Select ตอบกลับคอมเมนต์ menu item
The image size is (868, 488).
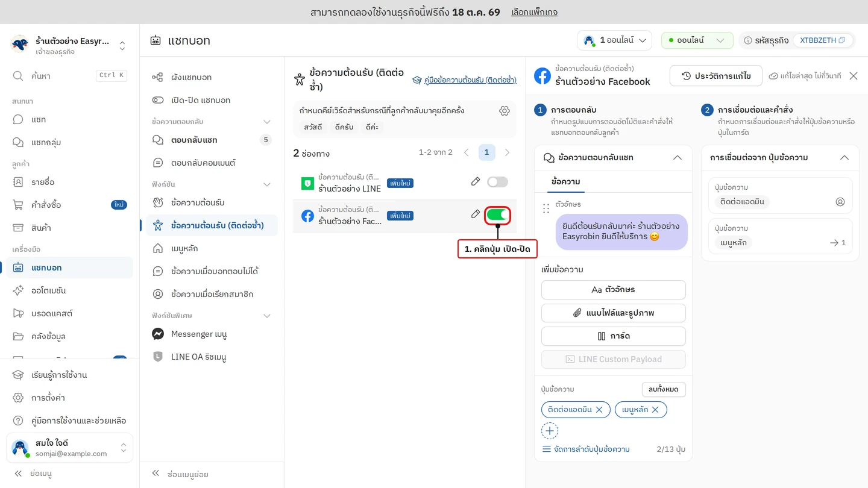(212, 163)
